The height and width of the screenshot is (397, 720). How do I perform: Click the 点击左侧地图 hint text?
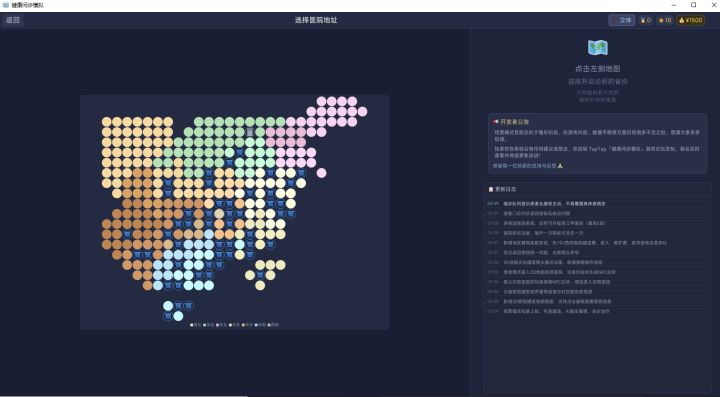pyautogui.click(x=597, y=68)
